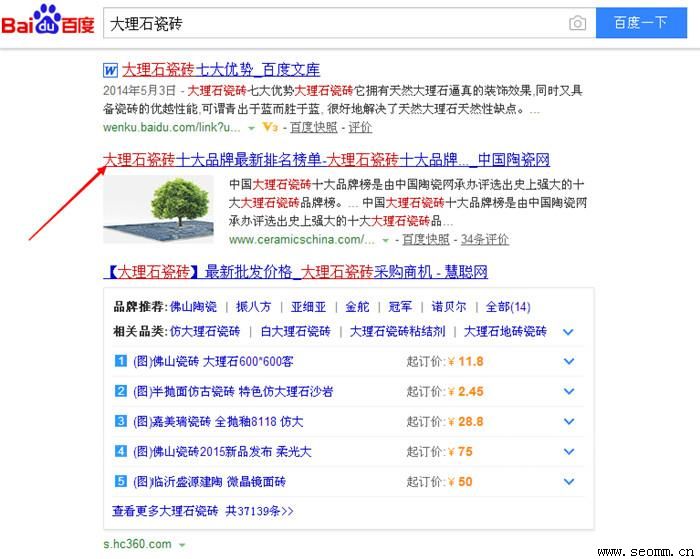The height and width of the screenshot is (559, 700).
Task: Select the 全部(14) brands filter
Action: pyautogui.click(x=508, y=307)
